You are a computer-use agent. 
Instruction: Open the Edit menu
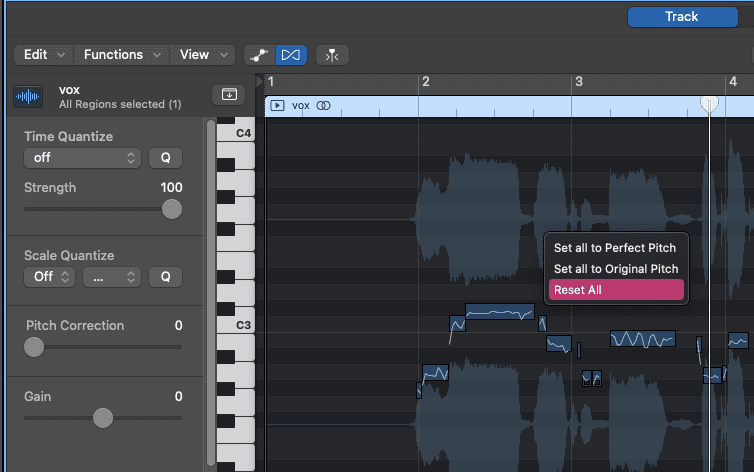tap(44, 55)
